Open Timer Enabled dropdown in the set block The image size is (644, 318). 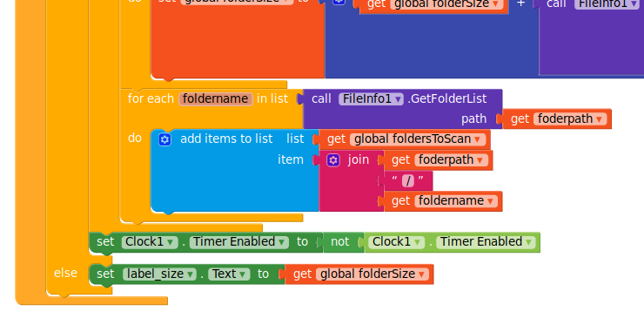click(239, 241)
